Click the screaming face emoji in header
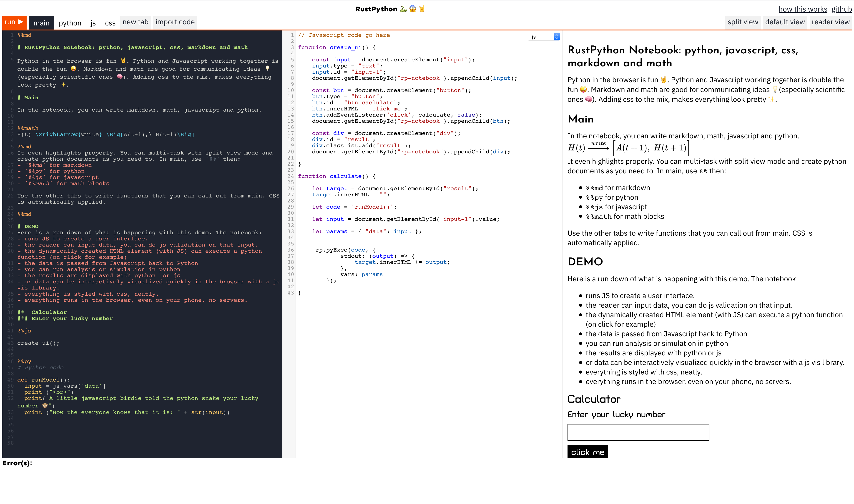The image size is (854, 504). tap(412, 9)
